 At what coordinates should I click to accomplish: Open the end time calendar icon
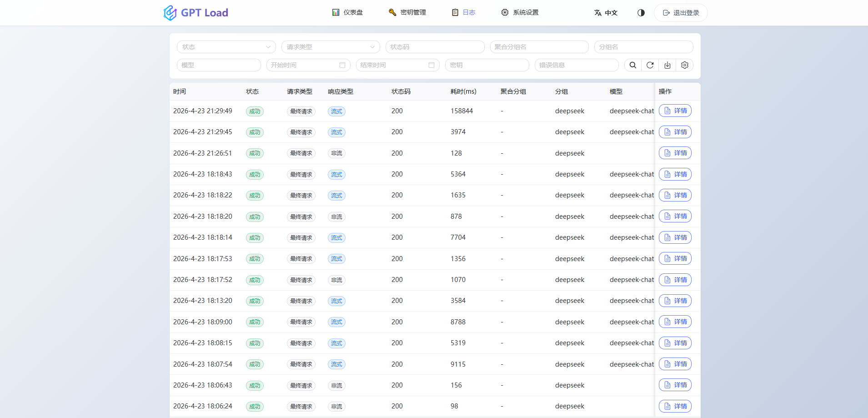431,65
